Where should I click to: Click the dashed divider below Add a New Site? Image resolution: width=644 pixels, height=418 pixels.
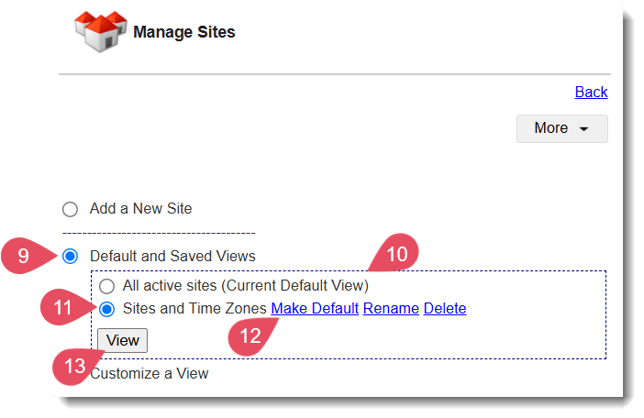(158, 232)
